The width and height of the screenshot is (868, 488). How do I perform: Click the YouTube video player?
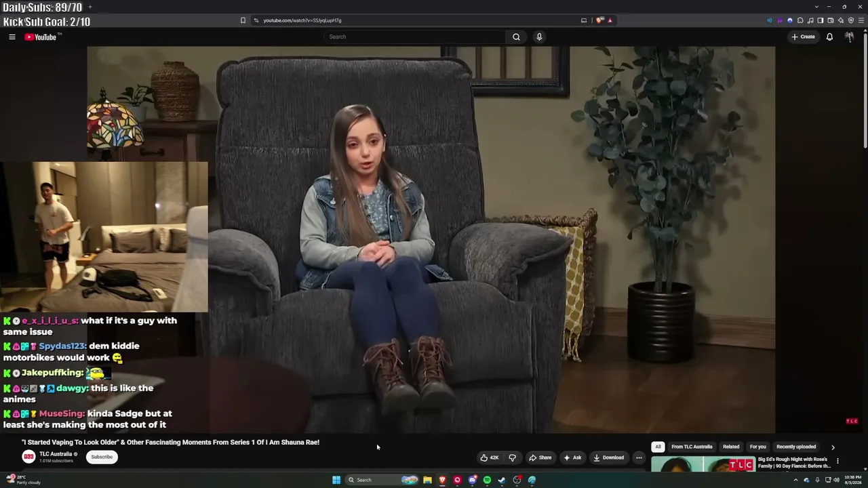point(431,240)
